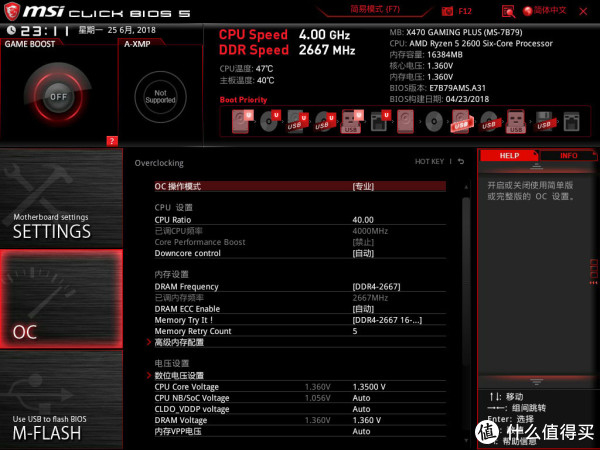Select first hard disk boot priority icon
The width and height of the screenshot is (600, 450).
242,121
